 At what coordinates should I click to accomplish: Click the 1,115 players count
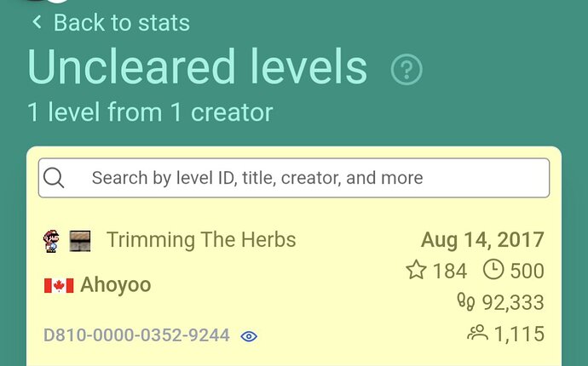[519, 334]
